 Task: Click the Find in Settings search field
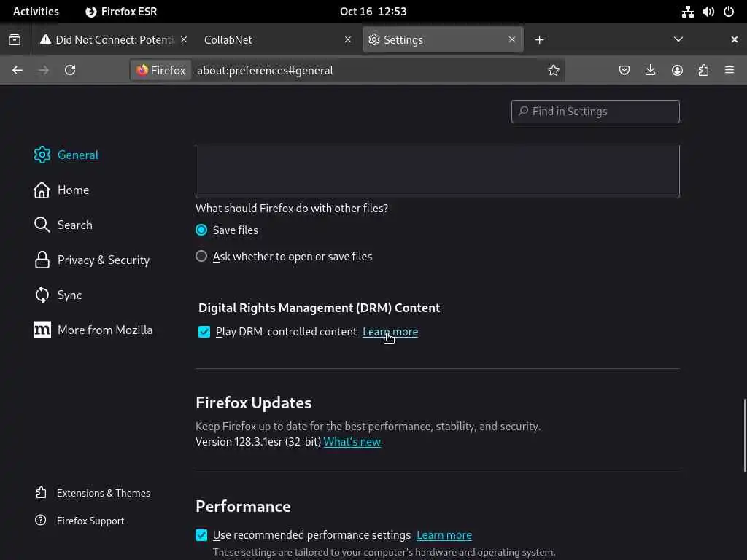tap(595, 112)
